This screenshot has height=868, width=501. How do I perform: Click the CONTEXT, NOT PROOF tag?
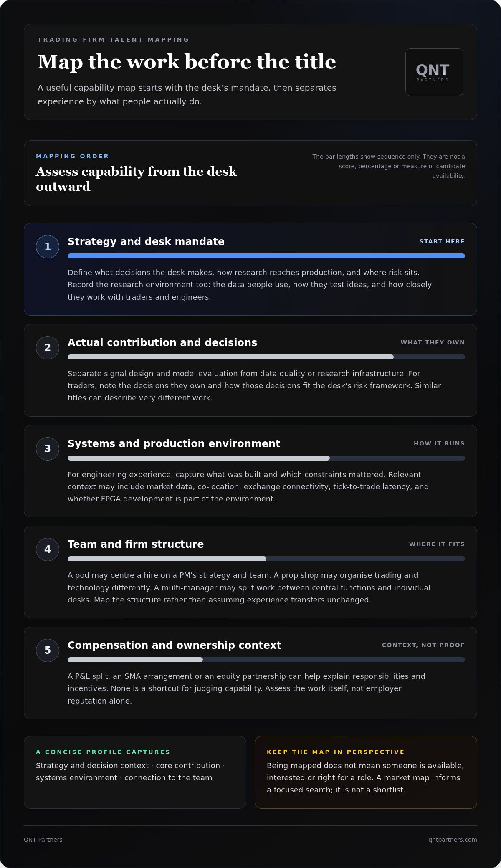pos(423,645)
